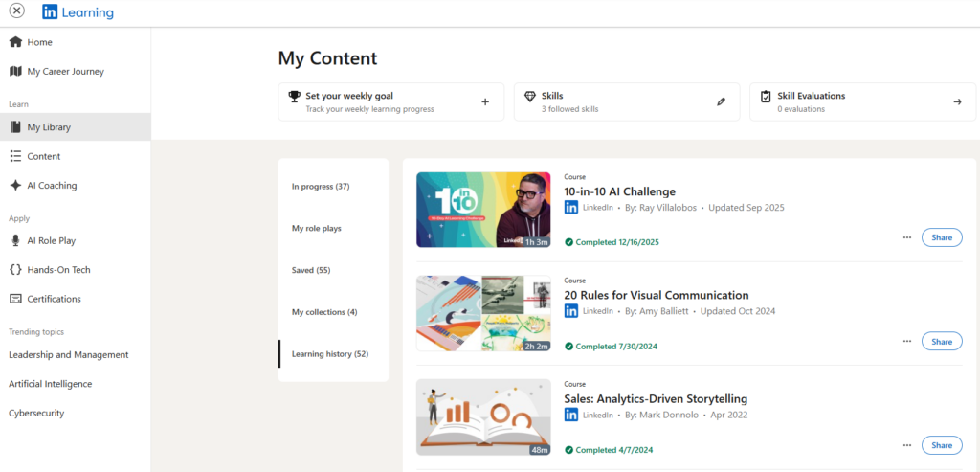Share Sales: Analytics-Driven Storytelling course
980x472 pixels.
tap(942, 445)
